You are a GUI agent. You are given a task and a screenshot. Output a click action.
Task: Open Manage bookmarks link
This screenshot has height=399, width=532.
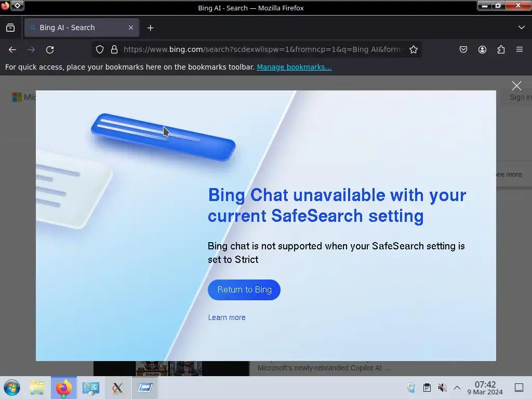pyautogui.click(x=294, y=67)
